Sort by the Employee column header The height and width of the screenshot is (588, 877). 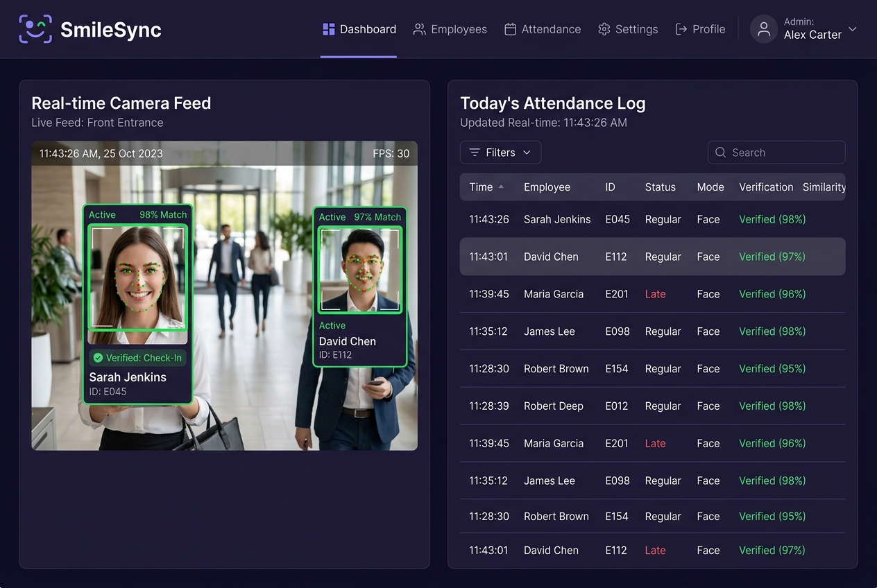(547, 187)
